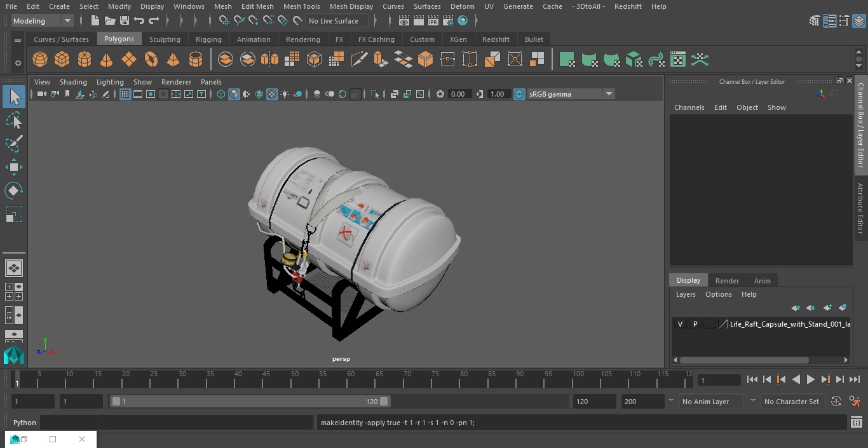Create a polygon cube from the shelf
Viewport: 868px width, 448px height.
point(62,60)
